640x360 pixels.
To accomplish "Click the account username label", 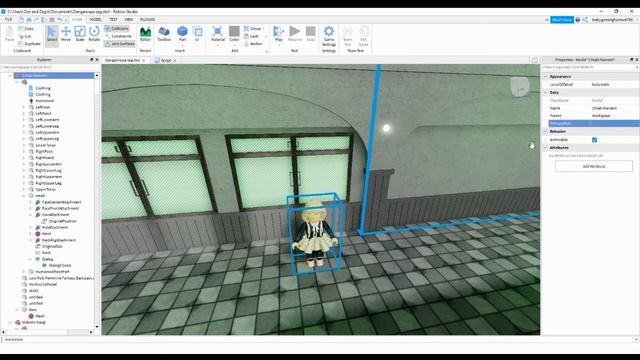I will point(612,20).
